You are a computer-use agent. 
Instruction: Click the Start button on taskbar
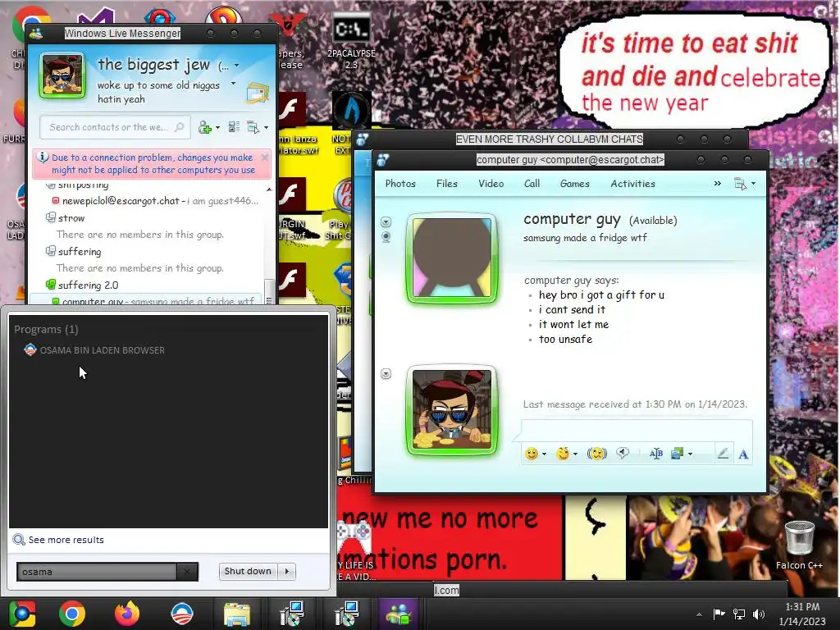22,614
